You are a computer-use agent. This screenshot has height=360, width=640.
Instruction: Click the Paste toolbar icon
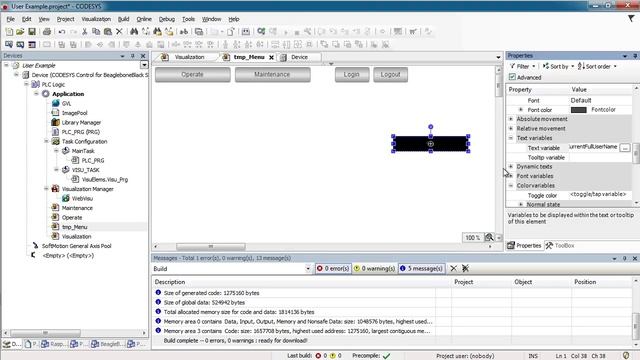(x=108, y=32)
